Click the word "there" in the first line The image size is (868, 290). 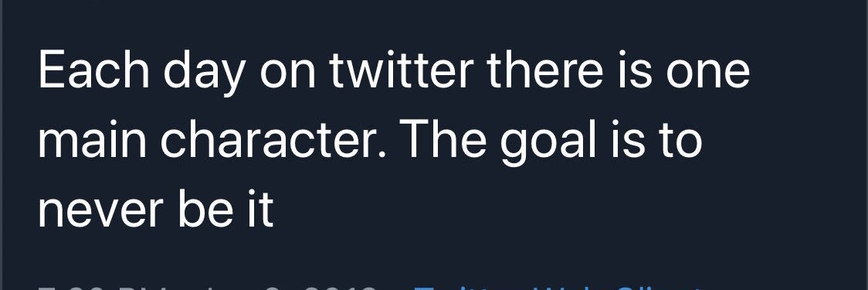click(x=545, y=70)
